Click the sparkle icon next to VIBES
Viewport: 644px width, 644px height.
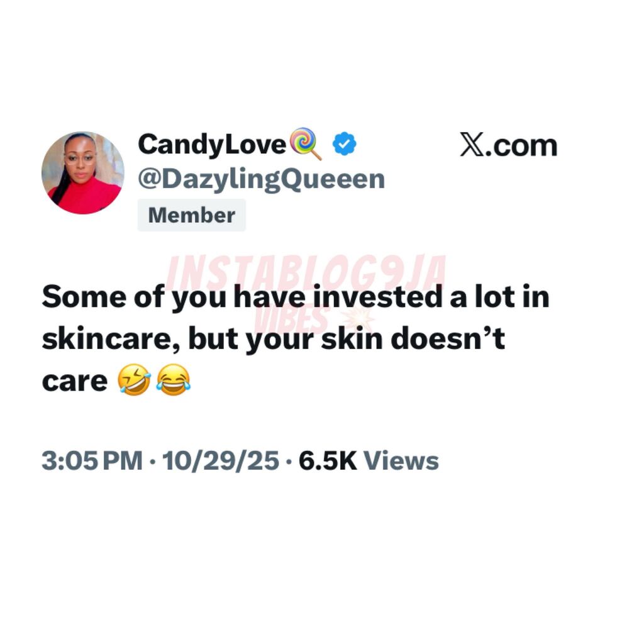[357, 320]
